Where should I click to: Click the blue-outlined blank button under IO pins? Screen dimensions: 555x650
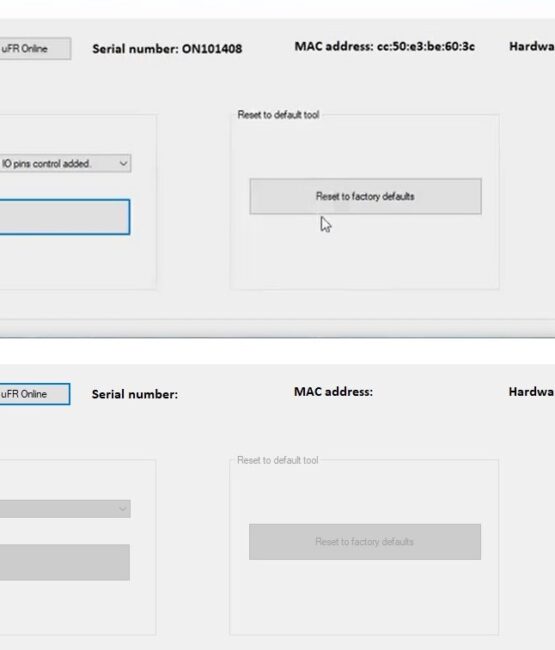point(65,217)
